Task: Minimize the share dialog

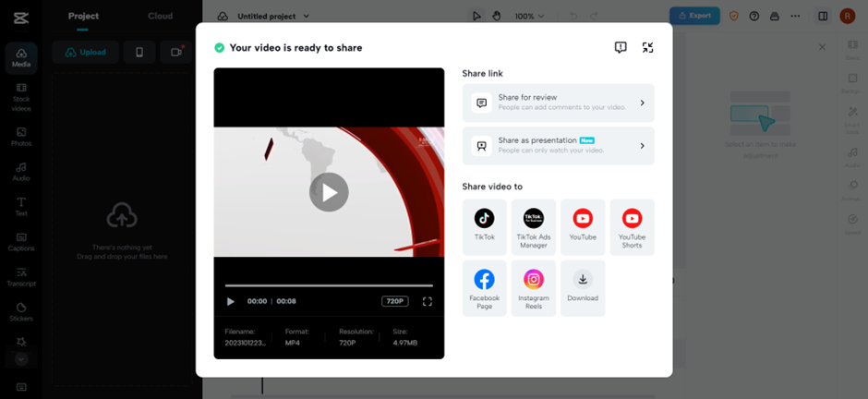Action: tap(647, 48)
